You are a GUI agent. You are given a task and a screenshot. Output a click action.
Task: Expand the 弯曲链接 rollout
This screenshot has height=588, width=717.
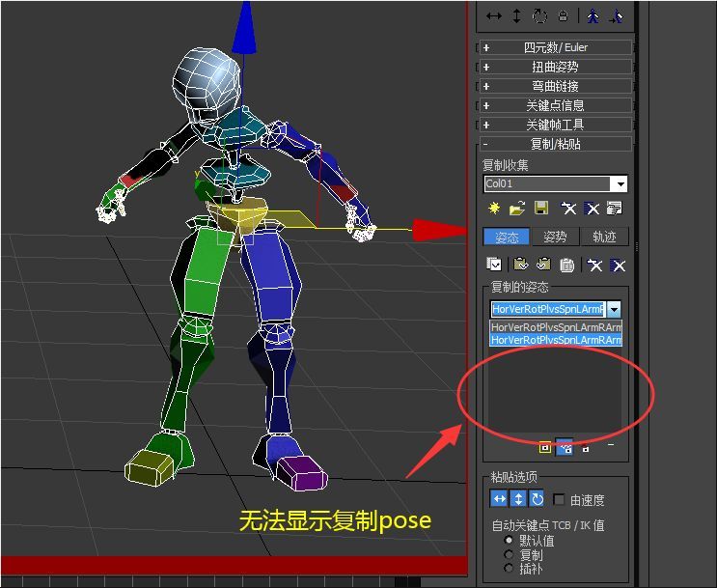coord(555,86)
